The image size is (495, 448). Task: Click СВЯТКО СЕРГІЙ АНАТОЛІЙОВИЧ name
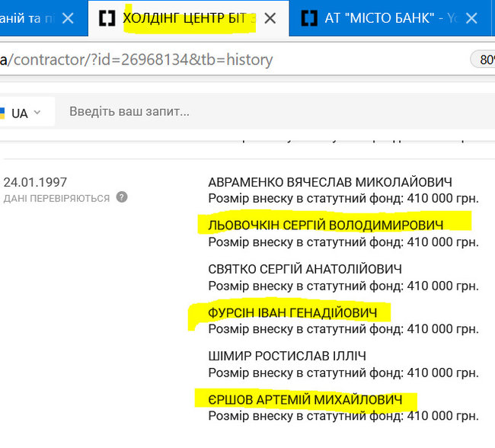coord(305,269)
